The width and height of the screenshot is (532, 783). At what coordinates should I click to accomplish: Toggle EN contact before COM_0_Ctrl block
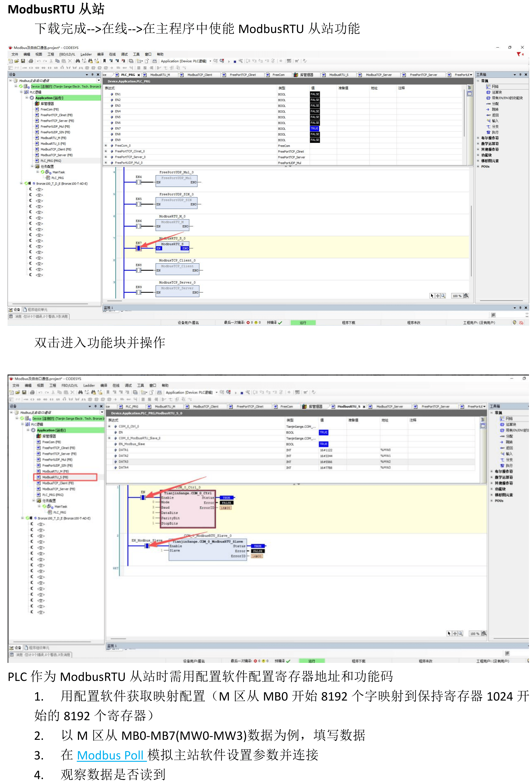pos(143,497)
